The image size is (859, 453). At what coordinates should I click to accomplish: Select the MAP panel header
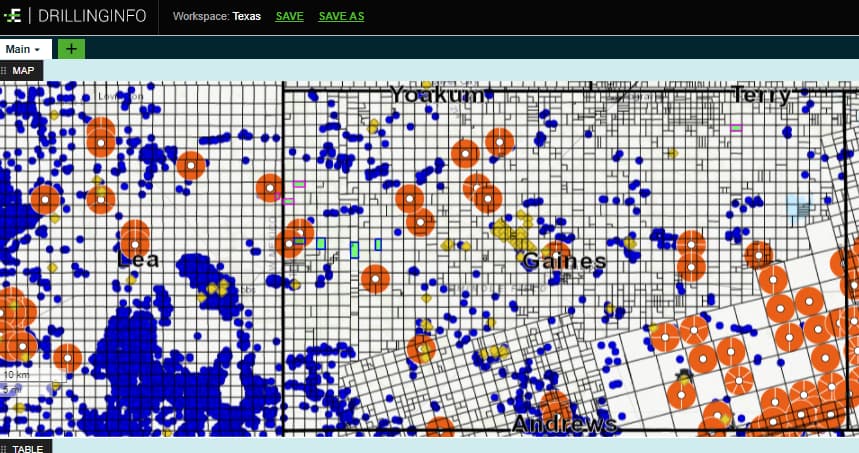tap(22, 71)
